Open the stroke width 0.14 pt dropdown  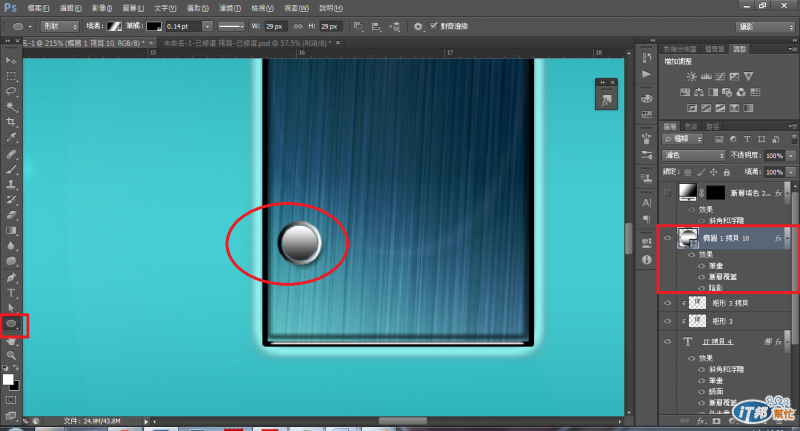pos(207,26)
